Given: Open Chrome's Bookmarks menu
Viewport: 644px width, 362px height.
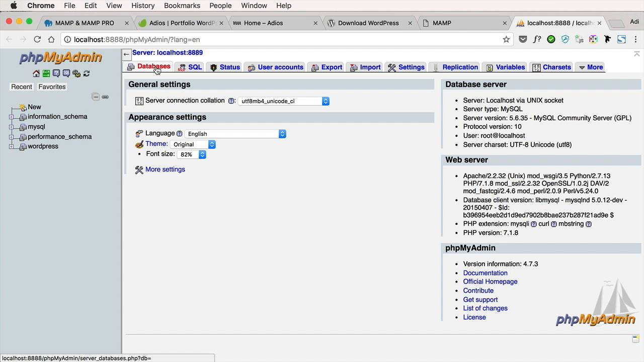Looking at the screenshot, I should pos(182,6).
